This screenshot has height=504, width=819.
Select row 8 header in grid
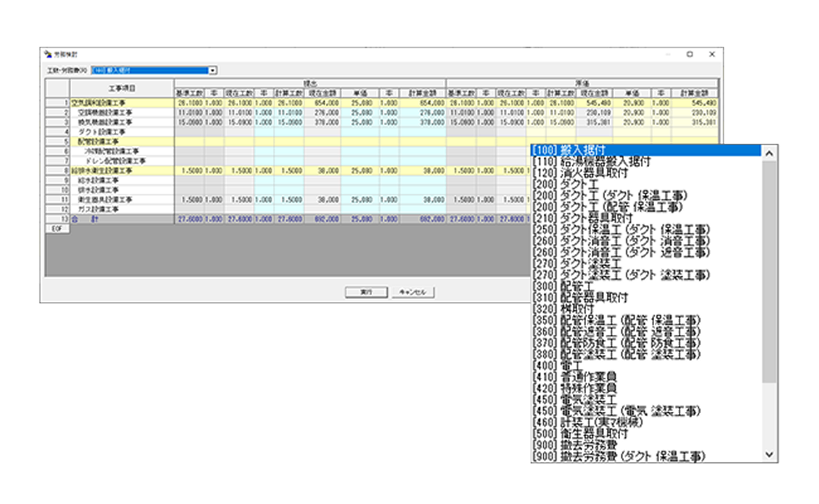[58, 170]
